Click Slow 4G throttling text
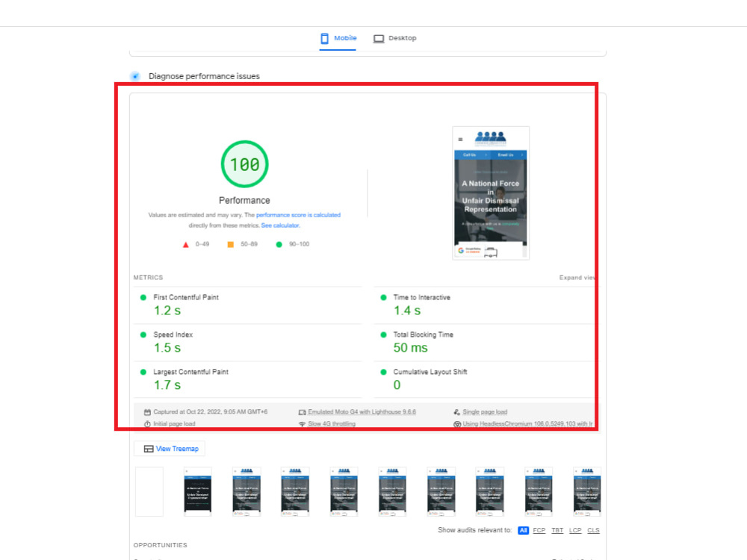The width and height of the screenshot is (747, 560). click(x=332, y=424)
